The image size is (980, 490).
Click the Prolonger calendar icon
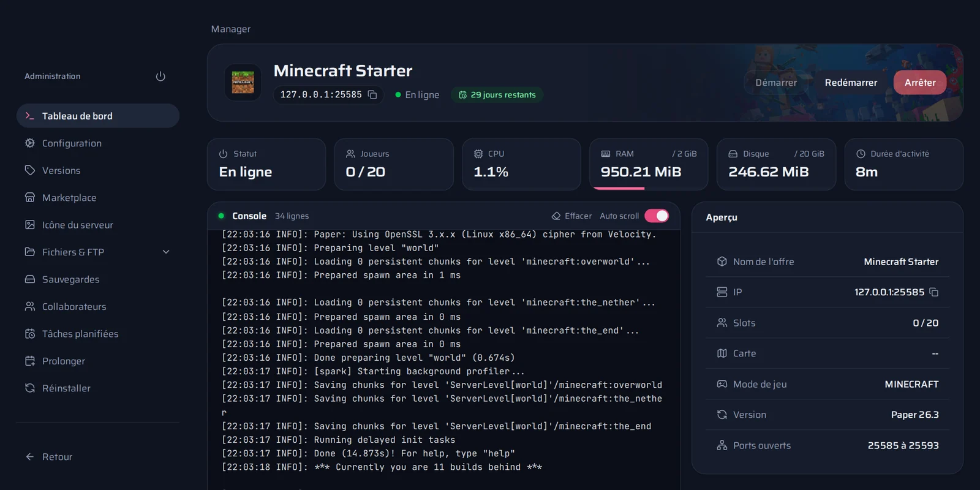[x=29, y=361]
